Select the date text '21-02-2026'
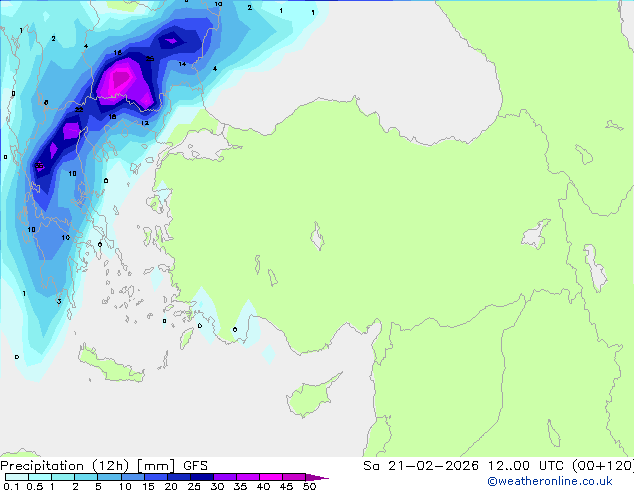 click(x=433, y=466)
